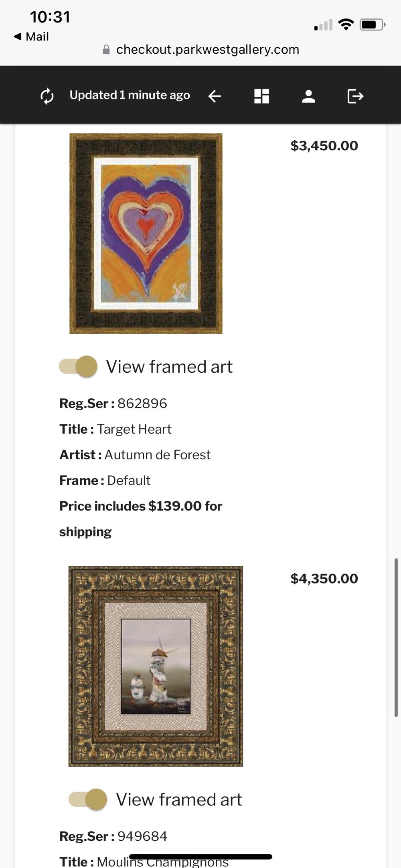Tap the Autumn de Forest artist name
This screenshot has width=401, height=868.
157,455
